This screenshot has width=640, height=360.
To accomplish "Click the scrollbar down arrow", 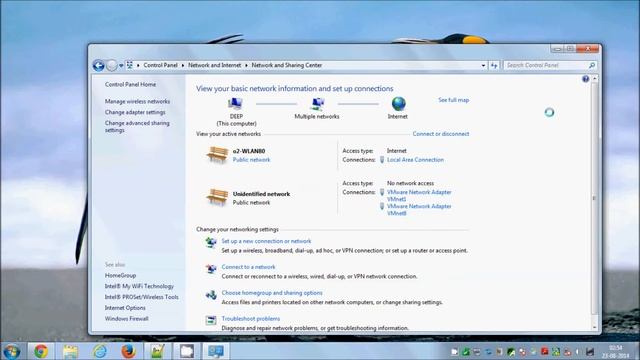I will [594, 327].
